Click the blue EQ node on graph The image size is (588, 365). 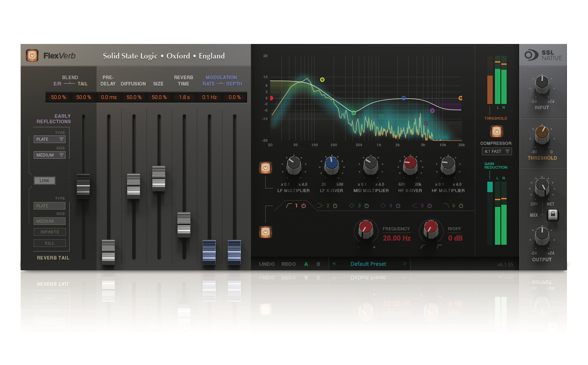[x=404, y=98]
